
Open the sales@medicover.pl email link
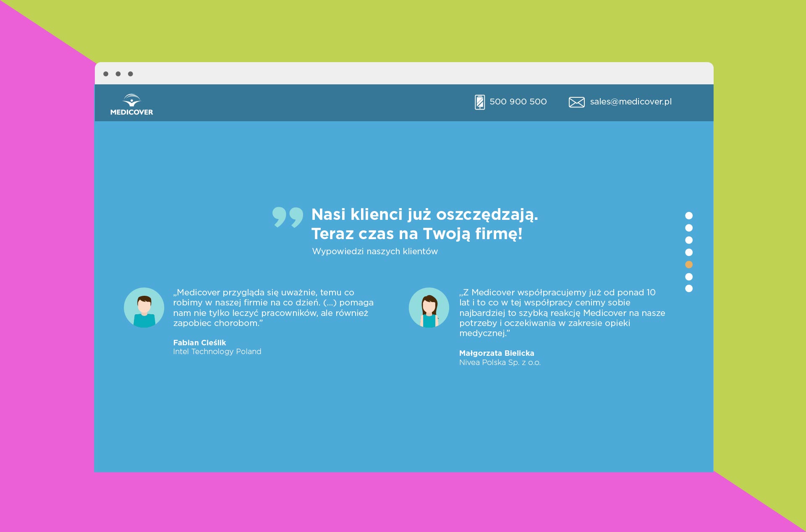click(x=631, y=102)
